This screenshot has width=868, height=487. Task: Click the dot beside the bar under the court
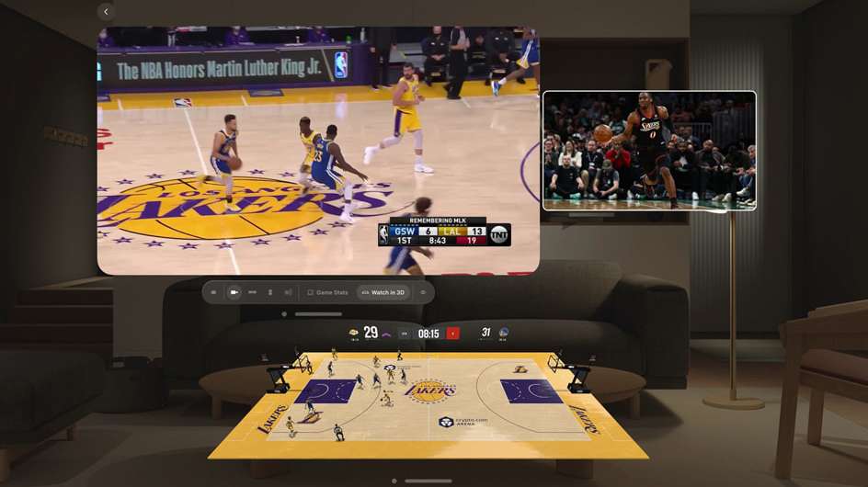point(394,481)
